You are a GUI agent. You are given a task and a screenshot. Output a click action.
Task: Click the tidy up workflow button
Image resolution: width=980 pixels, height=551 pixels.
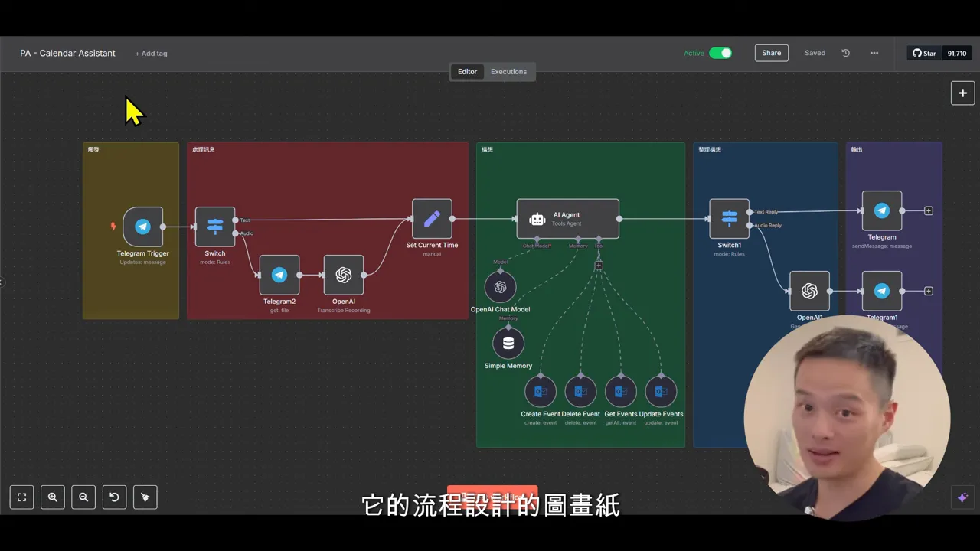[x=145, y=497]
